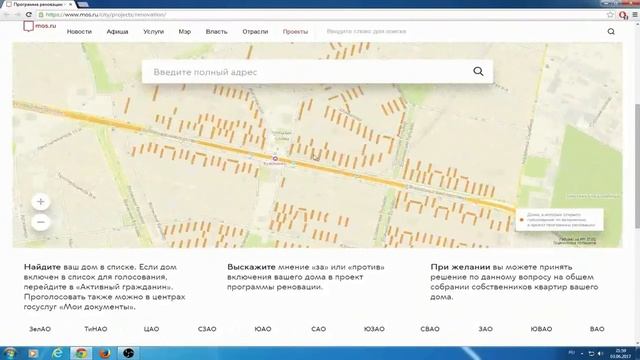This screenshot has width=640, height=360.
Task: Select the ВАО district link
Action: (597, 329)
